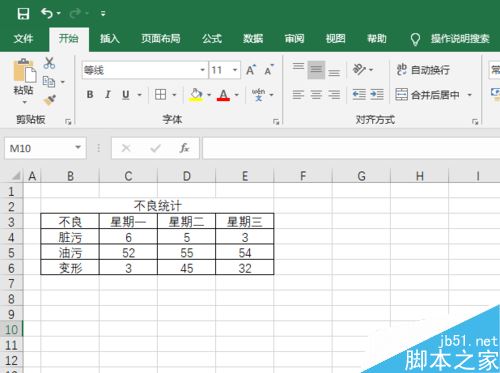Image resolution: width=500 pixels, height=373 pixels.
Task: Toggle Italic formatting
Action: tap(108, 95)
